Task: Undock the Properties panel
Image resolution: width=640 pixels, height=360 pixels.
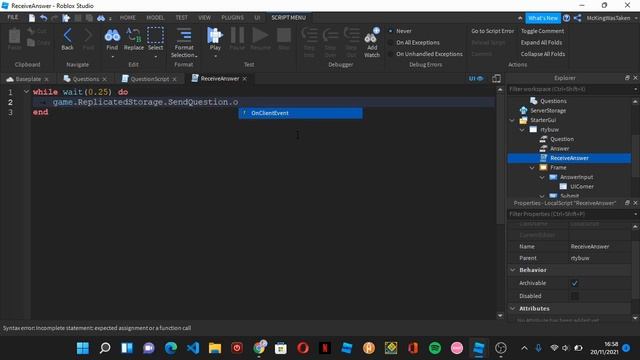Action: click(627, 203)
